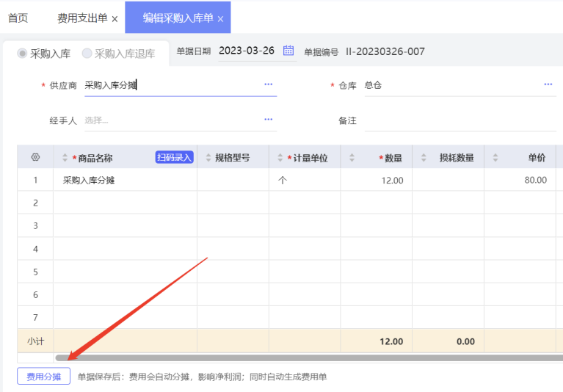This screenshot has height=392, width=563.
Task: Sort by 数量 column arrows
Action: point(352,158)
